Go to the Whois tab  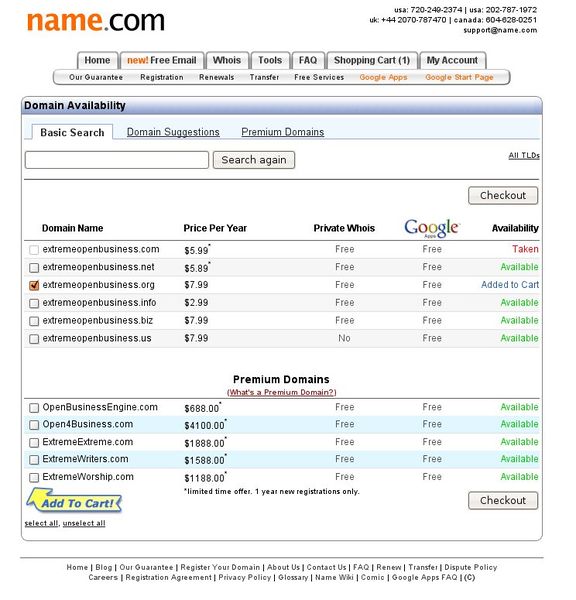(227, 60)
